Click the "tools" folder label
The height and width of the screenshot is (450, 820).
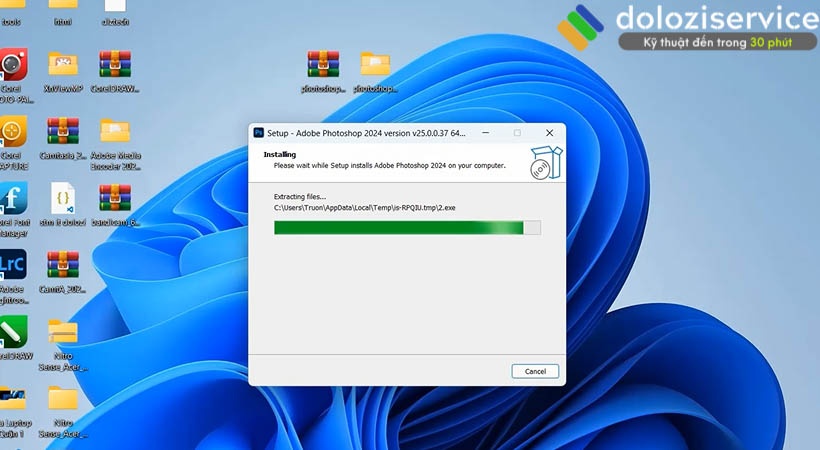(11, 22)
